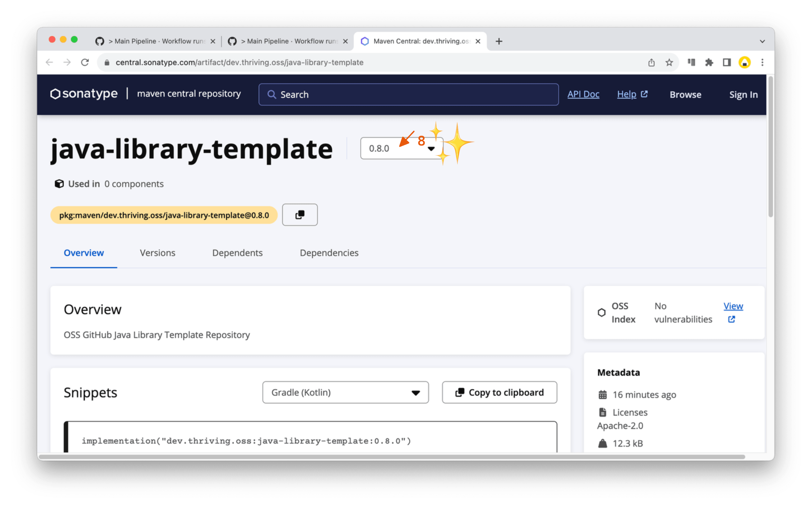Click the Sonatype logo
The image size is (812, 508).
click(x=84, y=94)
